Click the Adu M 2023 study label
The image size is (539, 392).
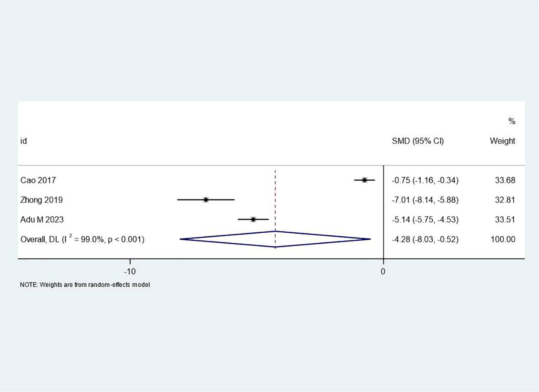[42, 220]
